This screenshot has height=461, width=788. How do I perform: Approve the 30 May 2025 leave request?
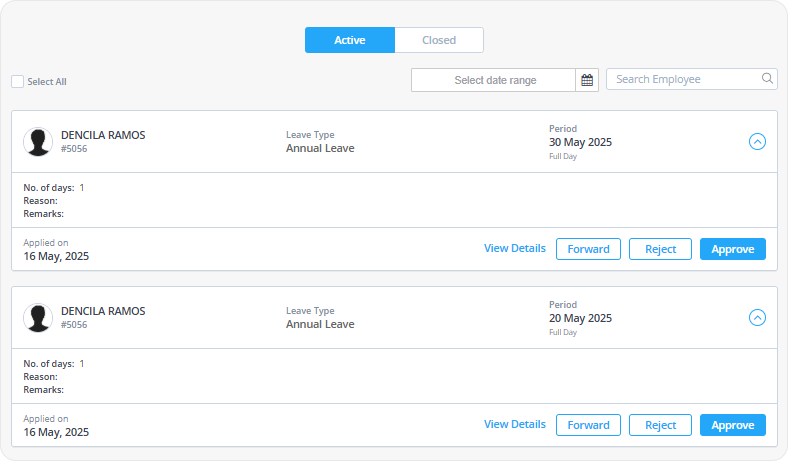(733, 249)
